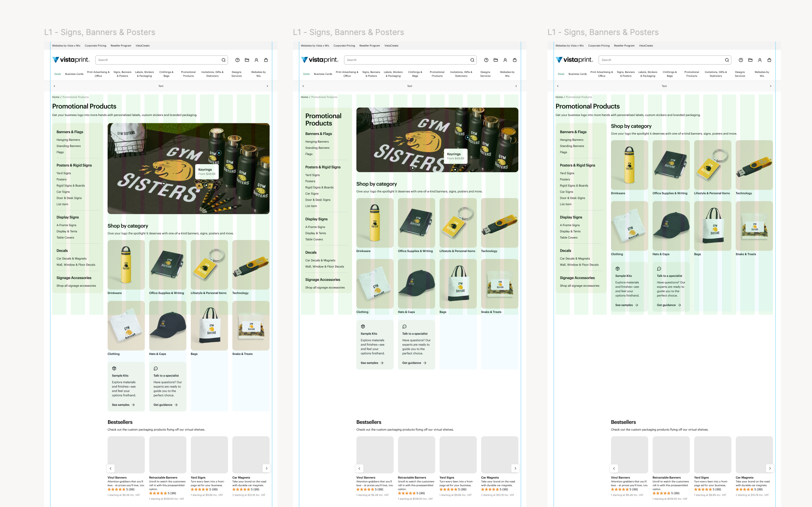Viewport: 812px width, 507px height.
Task: Click Drinkware category thumbnail in right mockup
Action: [x=629, y=165]
